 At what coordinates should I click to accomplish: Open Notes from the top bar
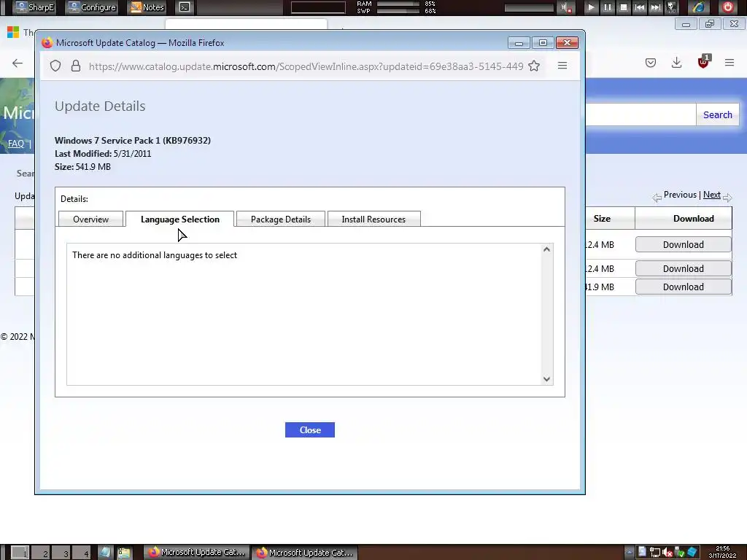[x=147, y=7]
